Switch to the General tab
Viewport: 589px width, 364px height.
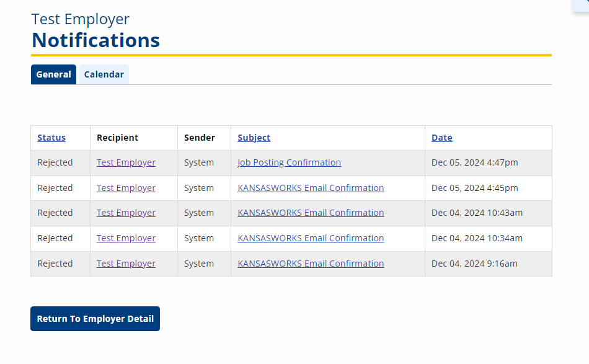click(x=53, y=74)
